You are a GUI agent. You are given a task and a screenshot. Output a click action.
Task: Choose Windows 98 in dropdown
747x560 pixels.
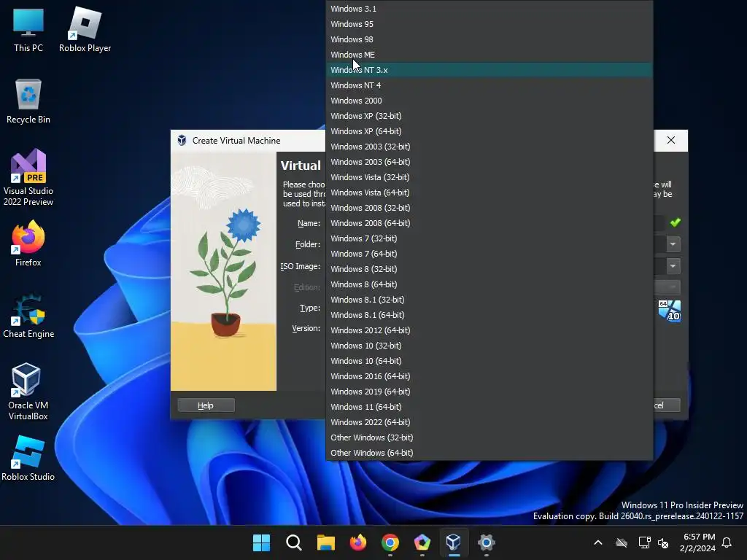tap(489, 39)
